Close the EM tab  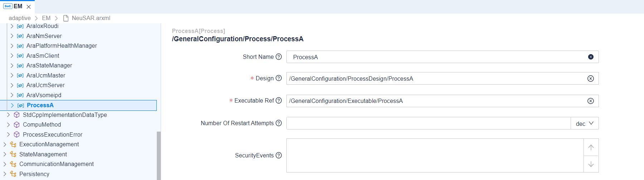click(29, 7)
